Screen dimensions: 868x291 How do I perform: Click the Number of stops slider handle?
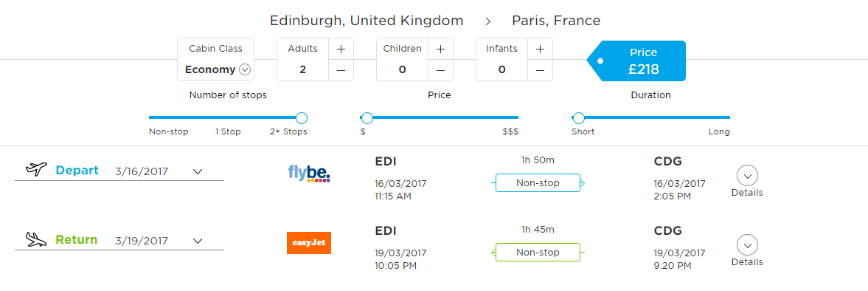[x=302, y=117]
